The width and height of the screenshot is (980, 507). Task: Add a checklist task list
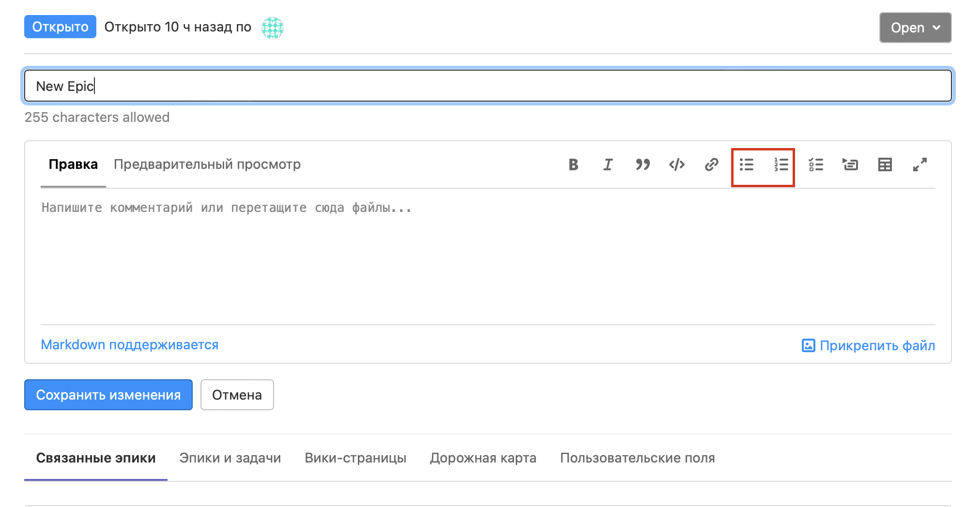[x=816, y=165]
